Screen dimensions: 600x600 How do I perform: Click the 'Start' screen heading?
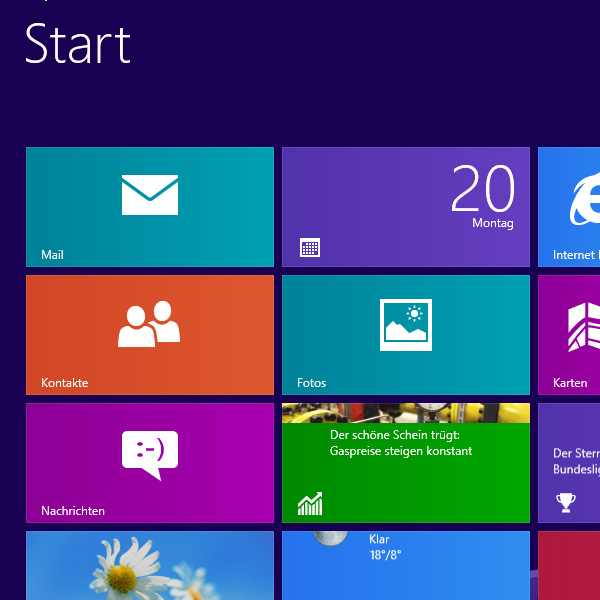point(78,43)
